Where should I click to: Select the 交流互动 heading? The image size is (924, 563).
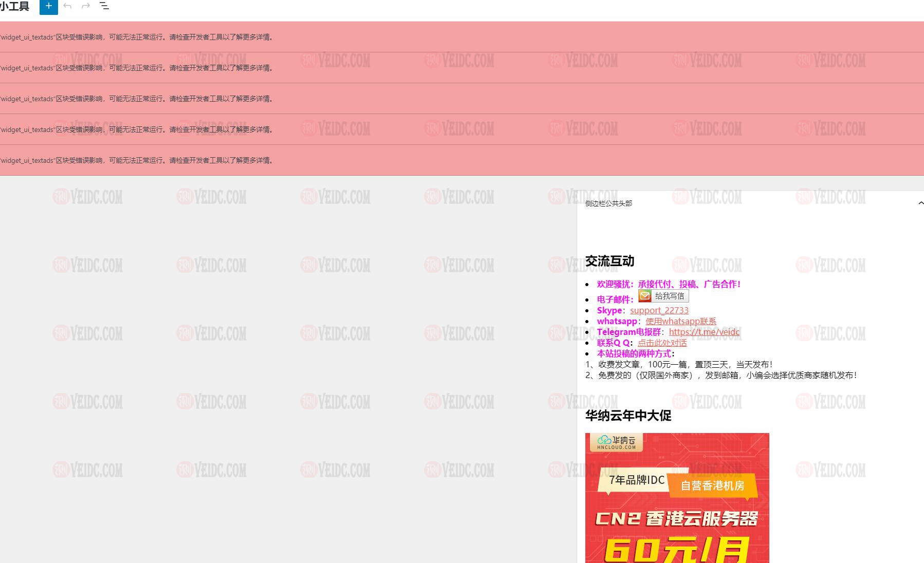coord(610,261)
